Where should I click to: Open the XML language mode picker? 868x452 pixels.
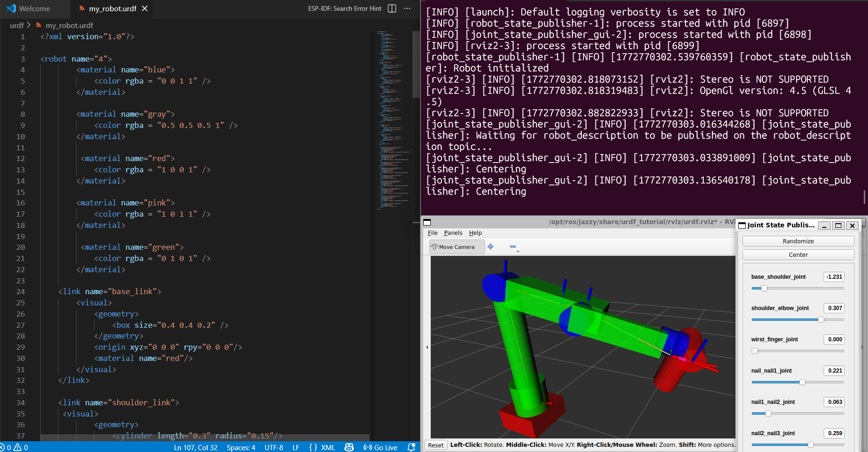click(328, 447)
